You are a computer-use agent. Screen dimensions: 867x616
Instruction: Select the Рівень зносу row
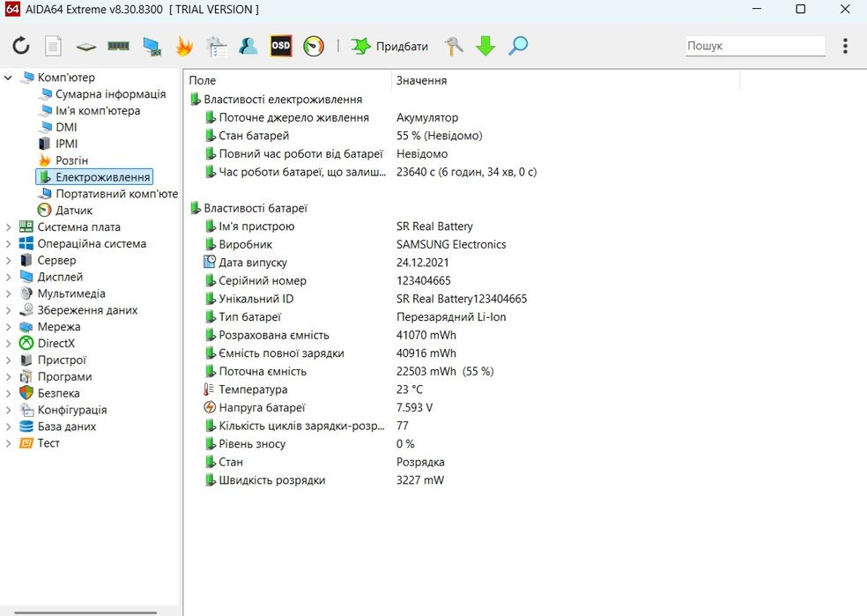(x=252, y=444)
